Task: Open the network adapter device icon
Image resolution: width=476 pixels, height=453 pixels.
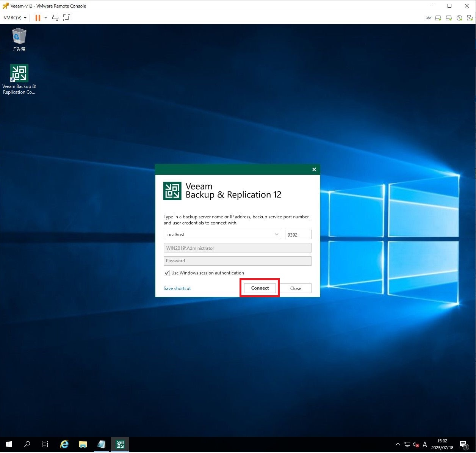Action: 470,18
